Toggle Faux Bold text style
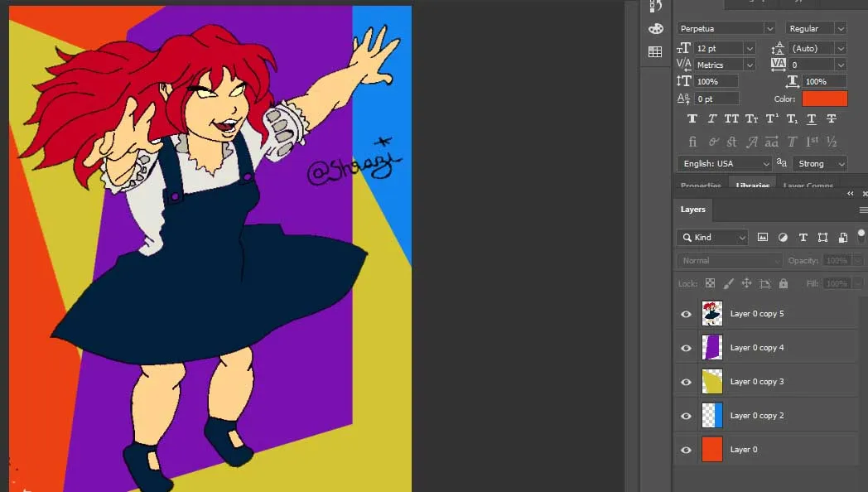 coord(692,118)
